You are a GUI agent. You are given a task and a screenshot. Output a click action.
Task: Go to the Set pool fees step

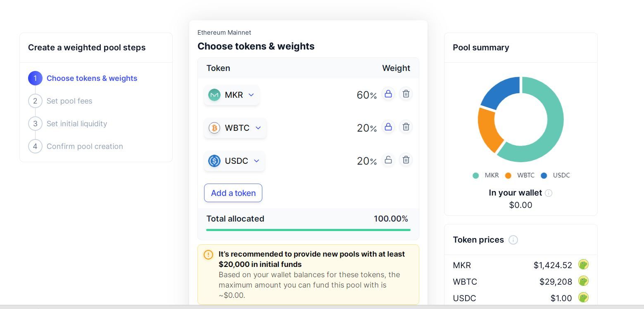(69, 101)
